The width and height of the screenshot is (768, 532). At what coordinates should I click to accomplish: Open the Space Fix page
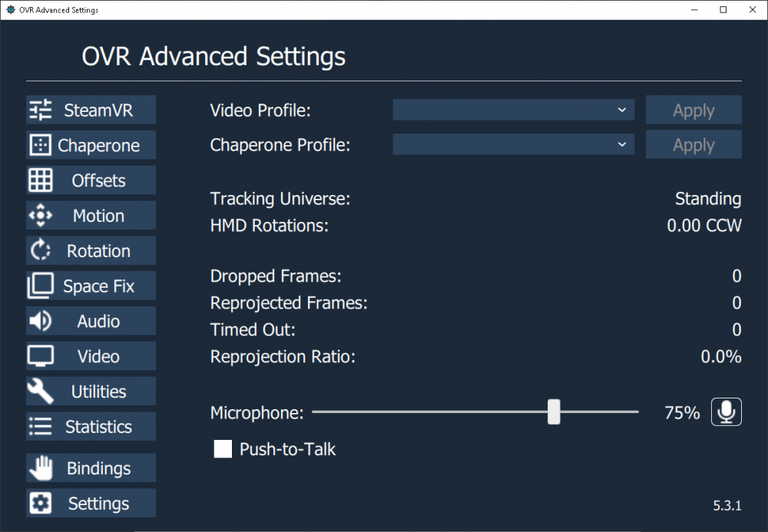pos(91,286)
